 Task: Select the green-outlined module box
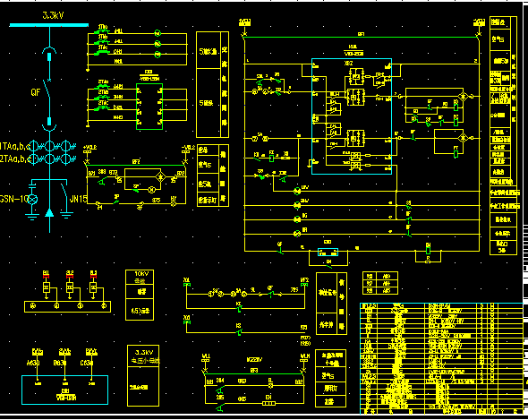(x=149, y=107)
